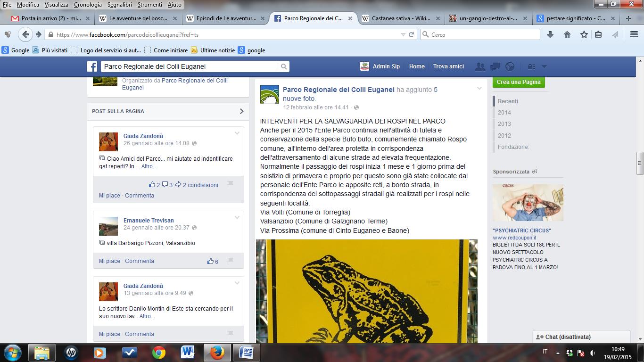
Task: Like Emanuele Trevisan's post via Mi piace
Action: click(109, 261)
